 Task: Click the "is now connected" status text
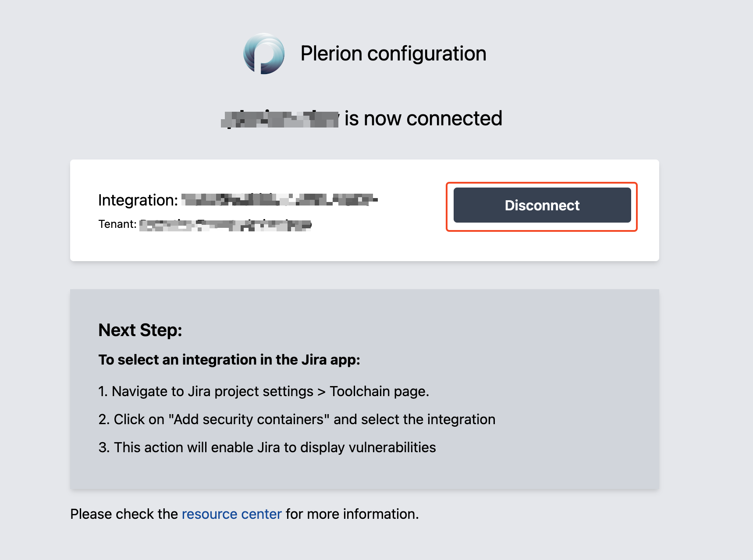(x=423, y=118)
